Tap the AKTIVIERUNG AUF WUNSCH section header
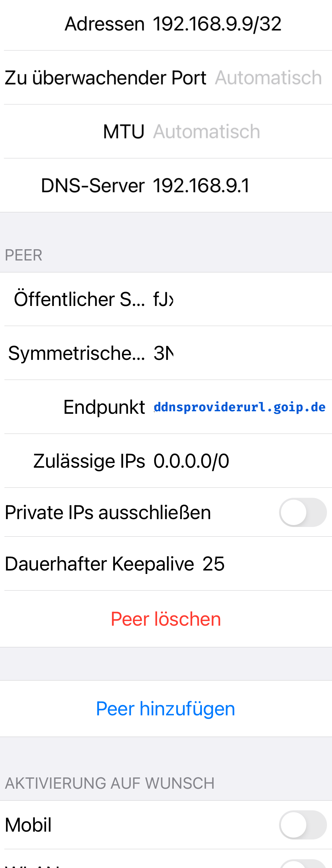This screenshot has height=868, width=332. pos(110,783)
